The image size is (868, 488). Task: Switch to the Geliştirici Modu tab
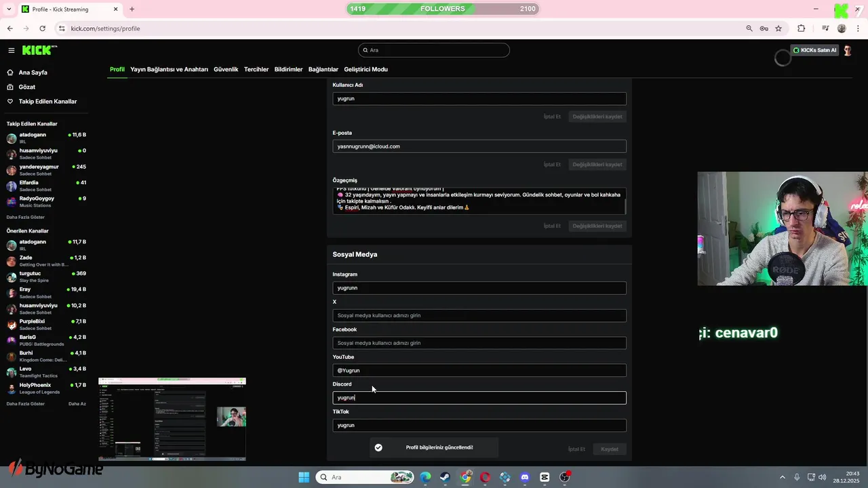click(366, 69)
